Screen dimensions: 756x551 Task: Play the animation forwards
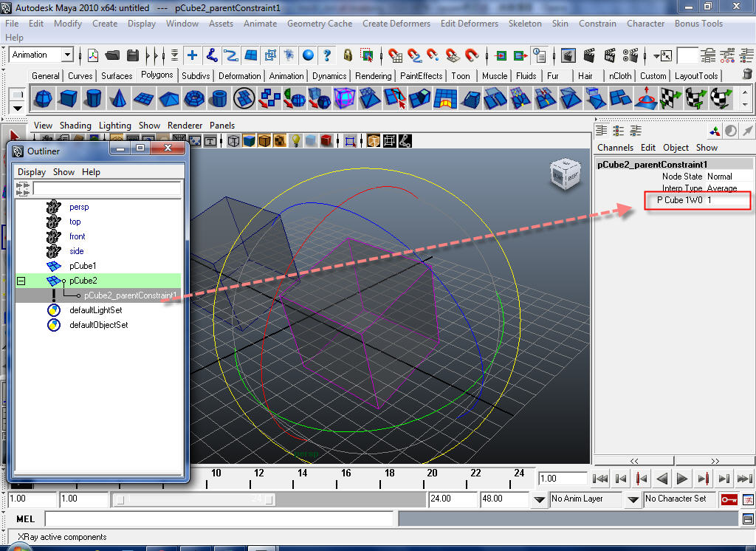pos(682,479)
